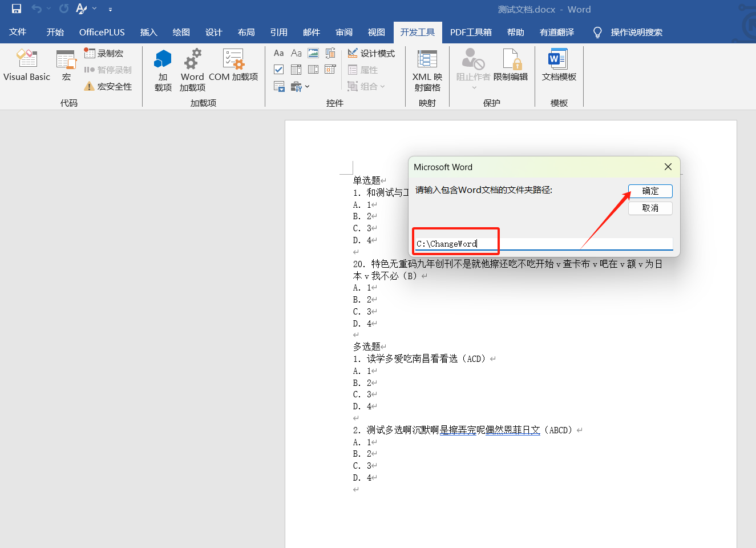Image resolution: width=756 pixels, height=548 pixels.
Task: Switch to the Draw (绘图) tab
Action: 181,32
